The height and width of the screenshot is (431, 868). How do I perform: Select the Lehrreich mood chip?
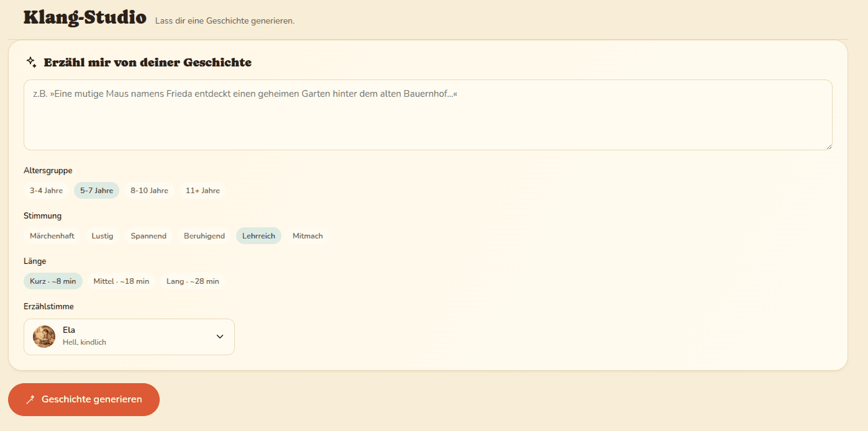[258, 236]
